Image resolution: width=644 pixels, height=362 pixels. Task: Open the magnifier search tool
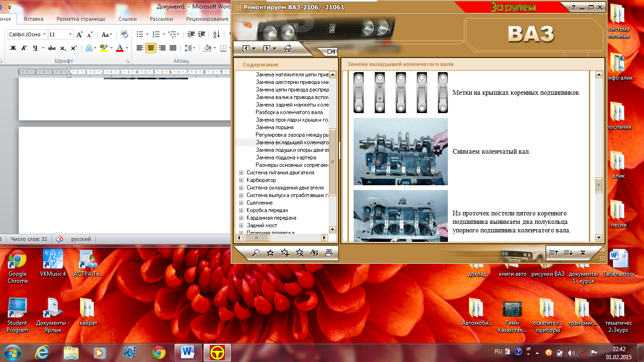tap(256, 253)
